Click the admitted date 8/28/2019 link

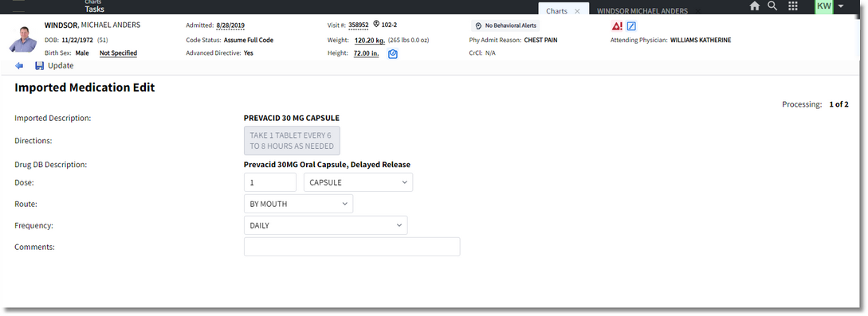(x=230, y=25)
